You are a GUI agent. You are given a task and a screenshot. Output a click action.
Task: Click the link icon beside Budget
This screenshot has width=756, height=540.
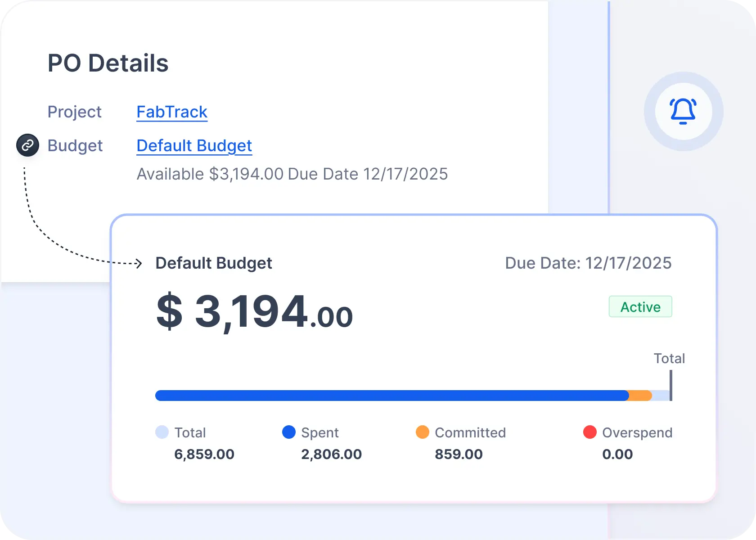[x=27, y=145]
